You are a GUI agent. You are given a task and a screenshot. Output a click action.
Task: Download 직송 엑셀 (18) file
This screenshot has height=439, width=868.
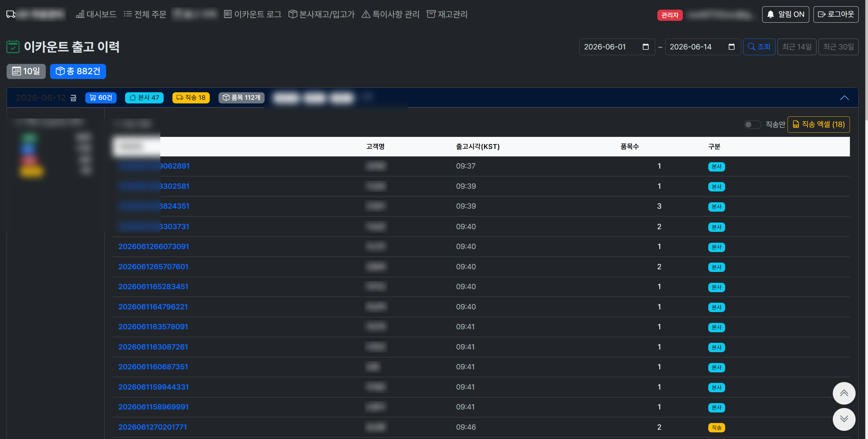pos(818,125)
